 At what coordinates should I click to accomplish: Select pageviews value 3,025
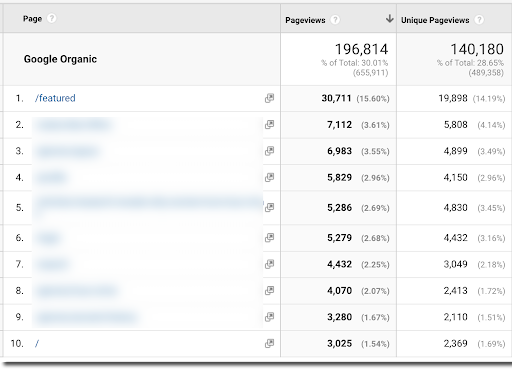click(339, 343)
